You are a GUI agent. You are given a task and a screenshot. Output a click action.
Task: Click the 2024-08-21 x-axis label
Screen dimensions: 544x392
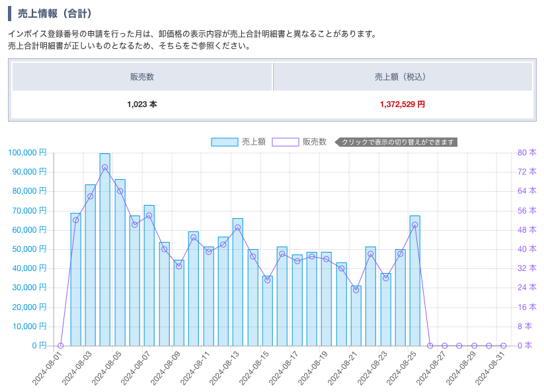click(x=342, y=368)
